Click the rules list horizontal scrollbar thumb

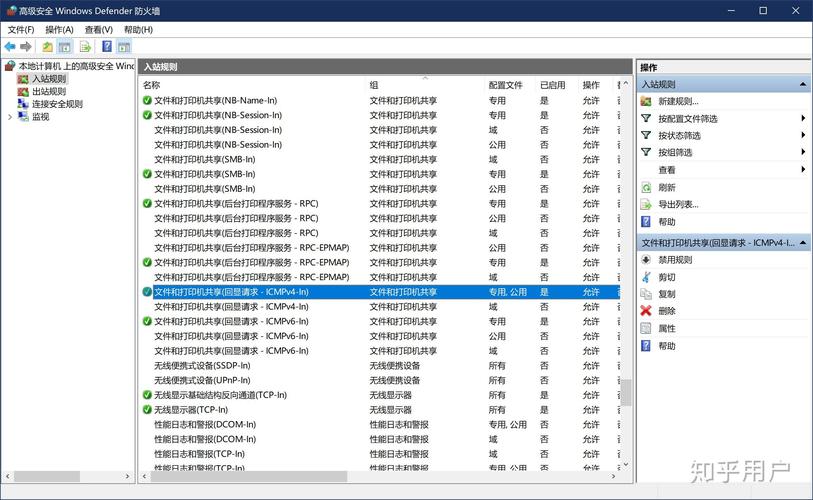coord(248,476)
